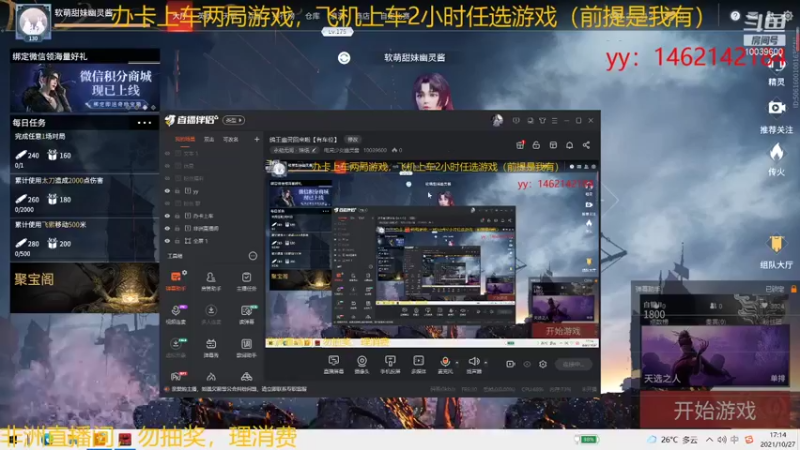Open the multi-person co-stream tool icon
Viewport: 800px width, 450px height.
point(211,314)
